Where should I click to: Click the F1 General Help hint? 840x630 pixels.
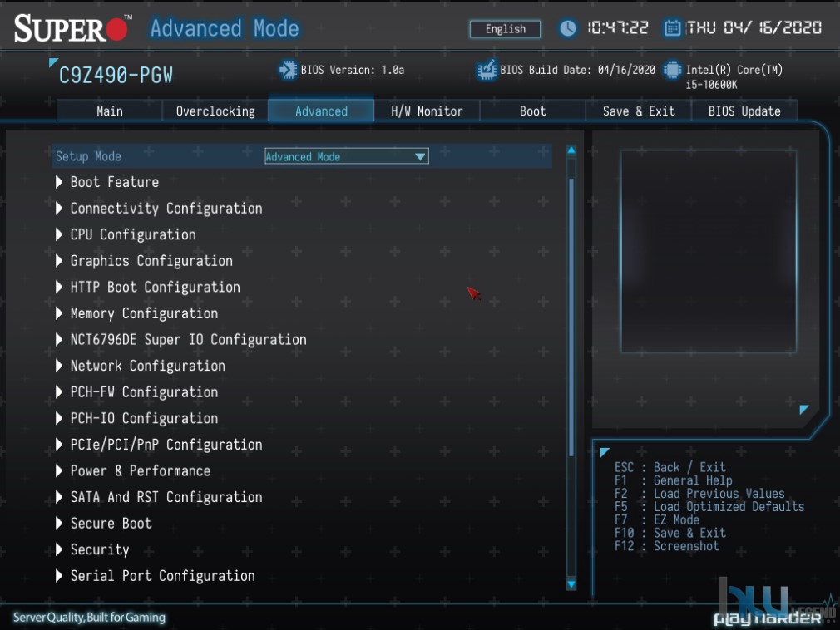click(x=674, y=480)
